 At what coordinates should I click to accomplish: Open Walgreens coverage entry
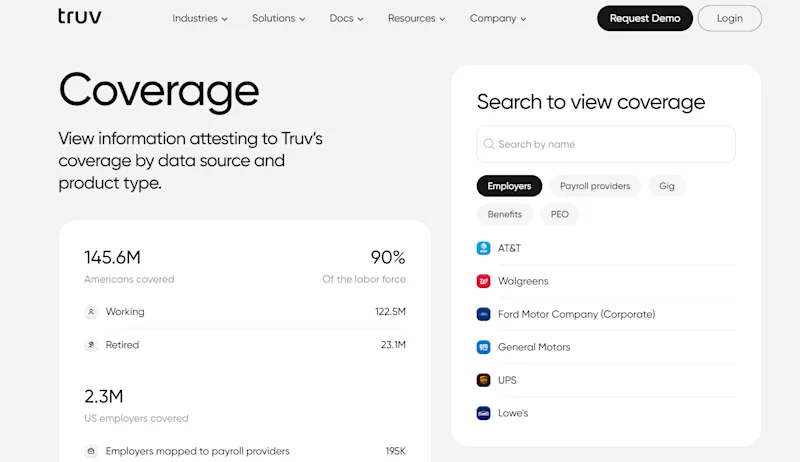[606, 281]
